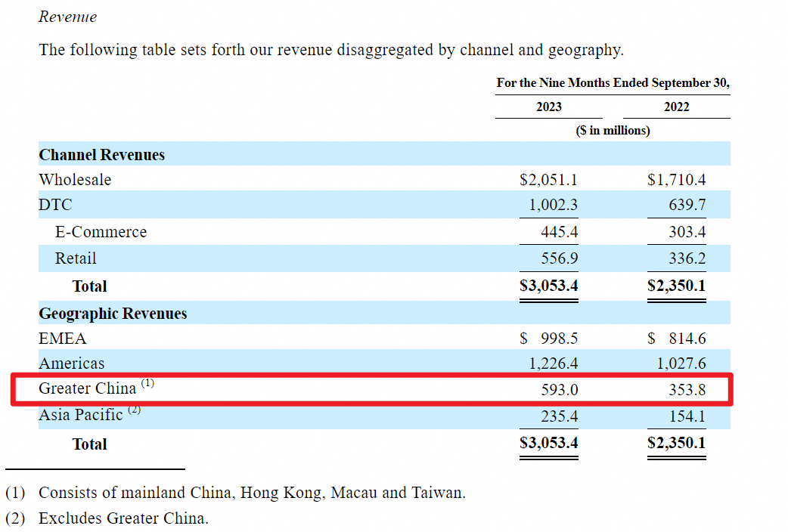This screenshot has width=788, height=532.
Task: Select the E-Commerce row label
Action: pyautogui.click(x=101, y=232)
